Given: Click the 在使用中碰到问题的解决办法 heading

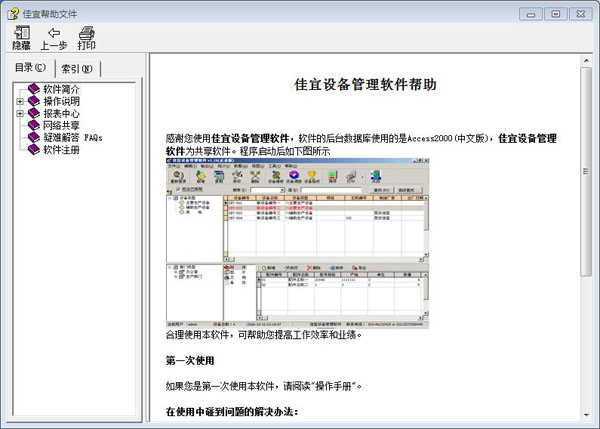Looking at the screenshot, I should pos(232,412).
